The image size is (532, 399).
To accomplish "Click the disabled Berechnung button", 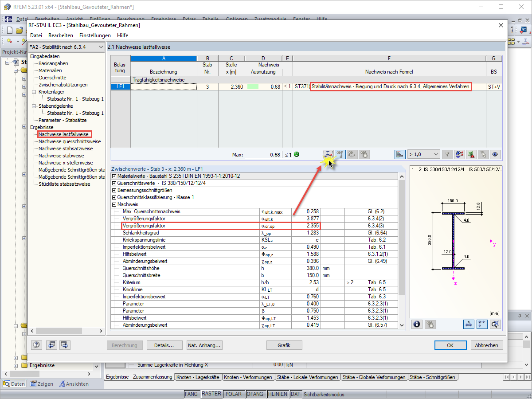I will pyautogui.click(x=125, y=345).
